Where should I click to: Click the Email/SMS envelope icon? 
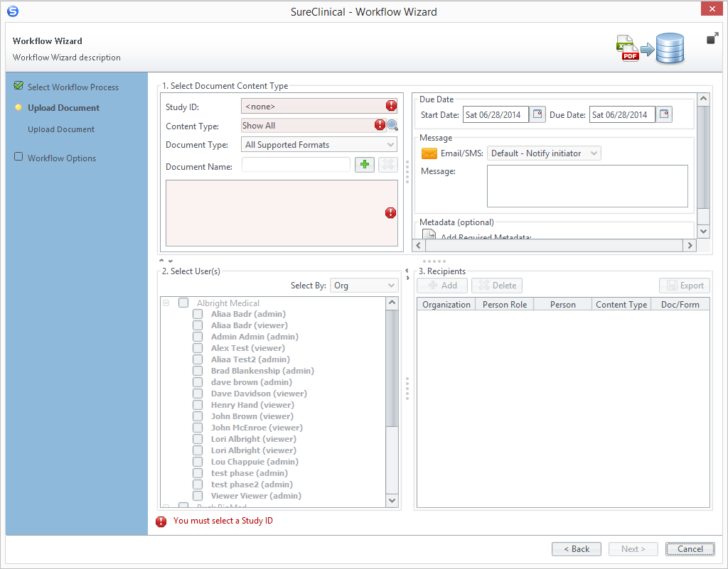tap(429, 153)
